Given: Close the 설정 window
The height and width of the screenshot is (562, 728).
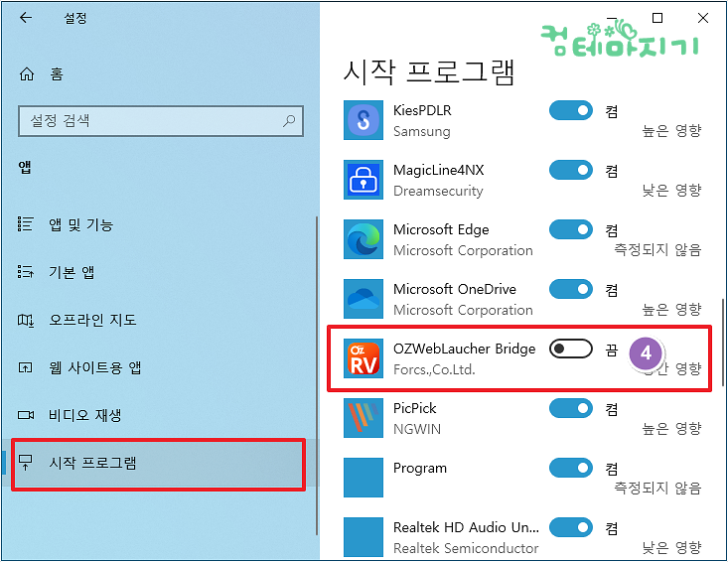Looking at the screenshot, I should click(703, 18).
